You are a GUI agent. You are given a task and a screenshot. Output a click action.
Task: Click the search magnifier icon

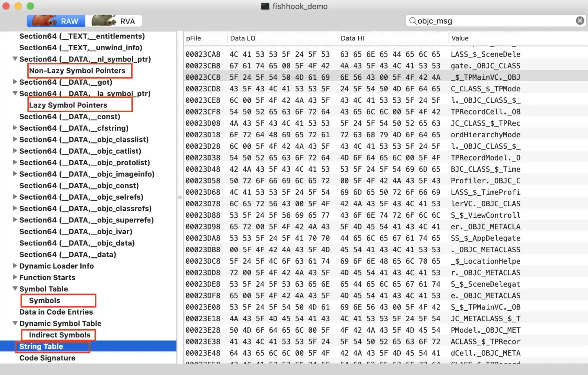412,21
